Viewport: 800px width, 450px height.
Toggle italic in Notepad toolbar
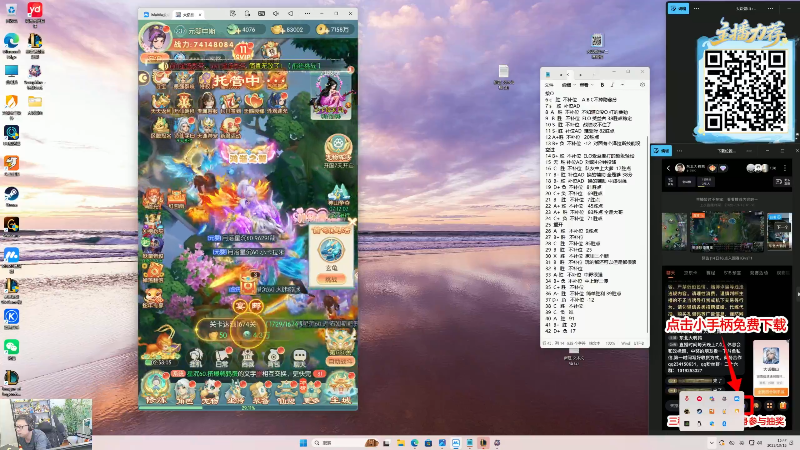tap(612, 85)
